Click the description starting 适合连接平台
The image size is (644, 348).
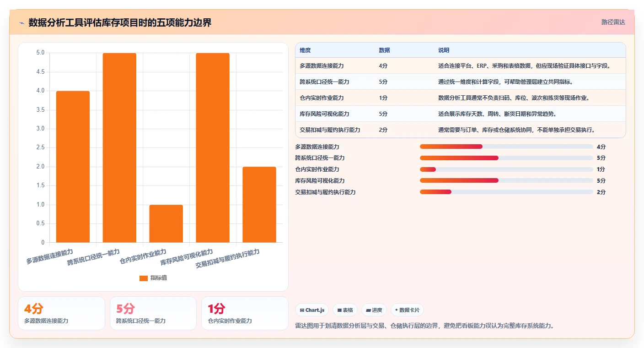click(x=525, y=66)
